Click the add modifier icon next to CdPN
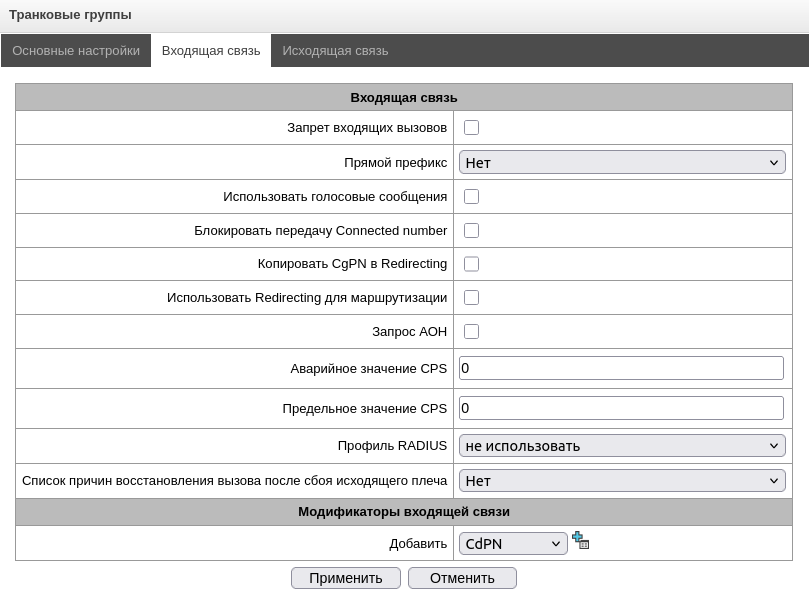 pyautogui.click(x=581, y=541)
